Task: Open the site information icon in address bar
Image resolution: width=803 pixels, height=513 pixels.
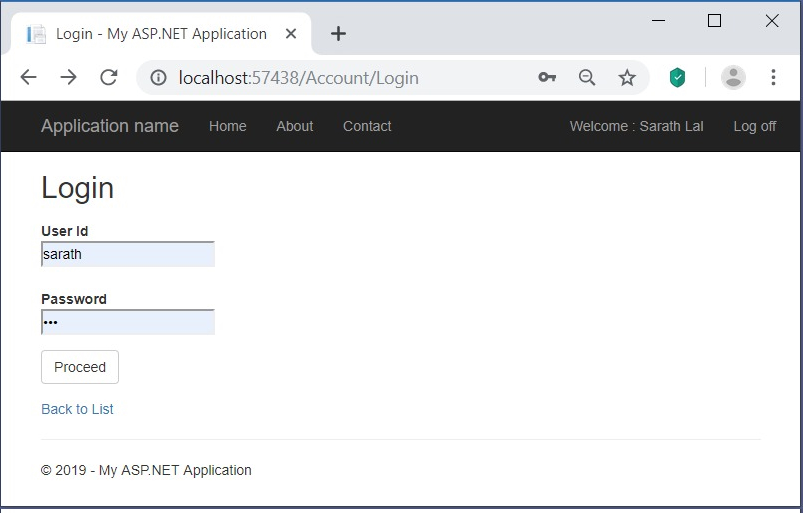Action: [x=158, y=78]
